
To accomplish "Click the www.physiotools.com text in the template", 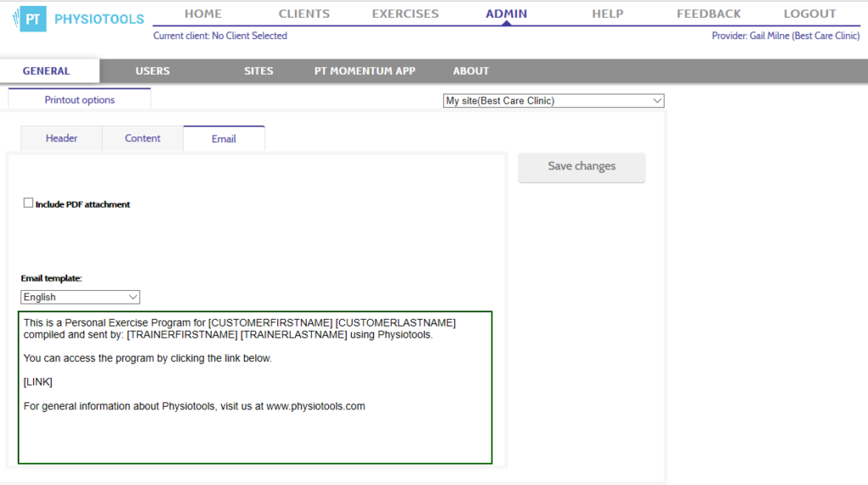I will (x=315, y=406).
